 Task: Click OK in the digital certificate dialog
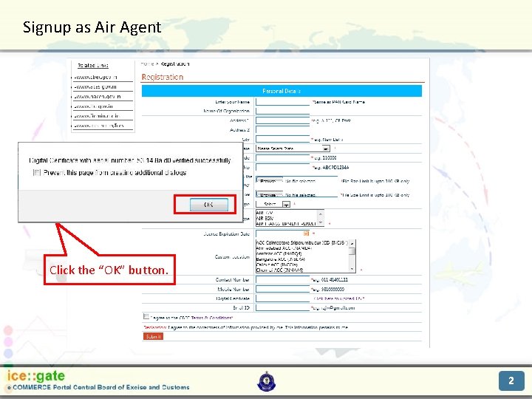(208, 205)
